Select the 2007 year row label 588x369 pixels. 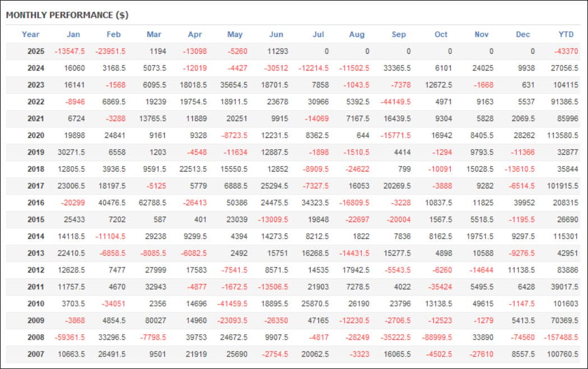click(36, 354)
